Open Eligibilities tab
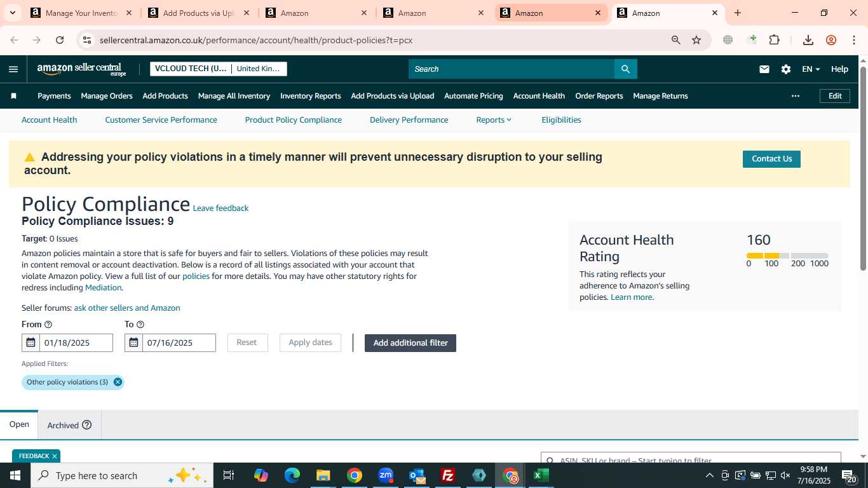Viewport: 868px width, 488px height. [x=561, y=119]
